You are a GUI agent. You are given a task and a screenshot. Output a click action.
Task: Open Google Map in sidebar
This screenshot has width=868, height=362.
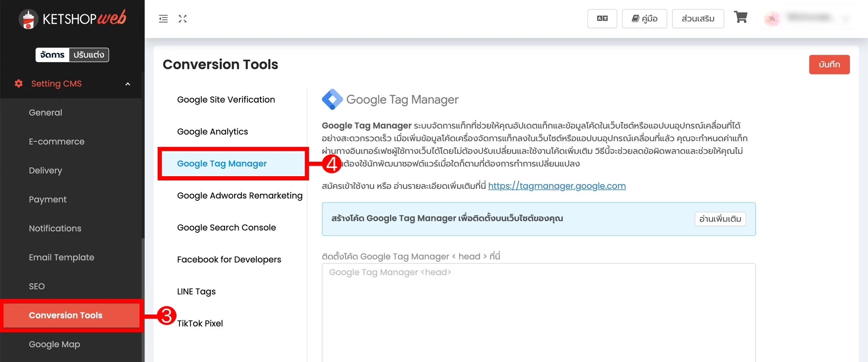(54, 344)
